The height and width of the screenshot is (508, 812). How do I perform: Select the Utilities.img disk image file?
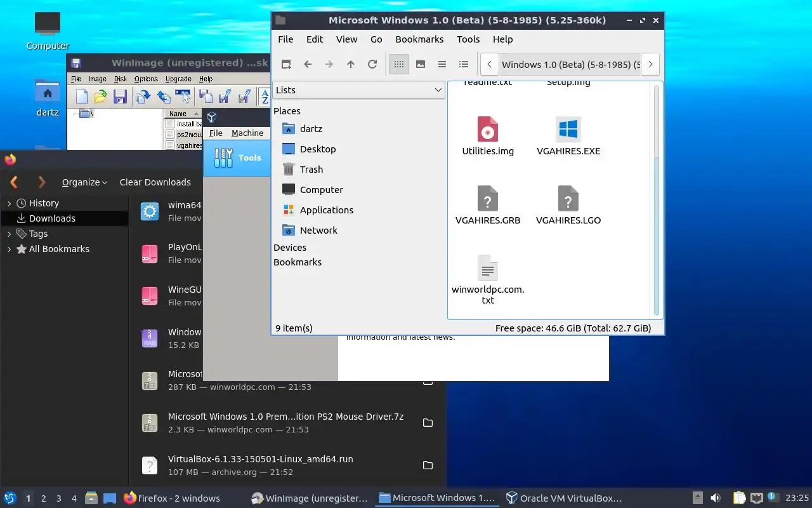[x=488, y=136]
